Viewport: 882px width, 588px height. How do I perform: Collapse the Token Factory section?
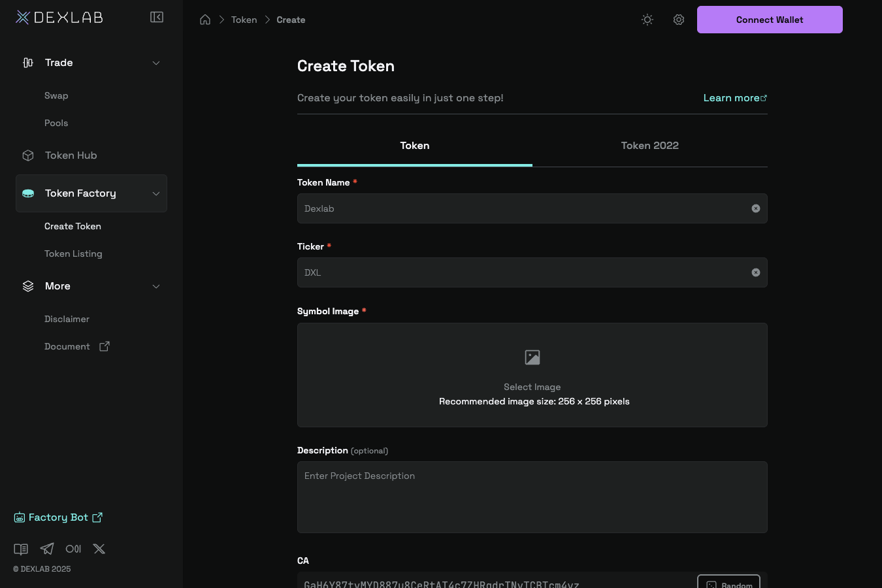(156, 193)
